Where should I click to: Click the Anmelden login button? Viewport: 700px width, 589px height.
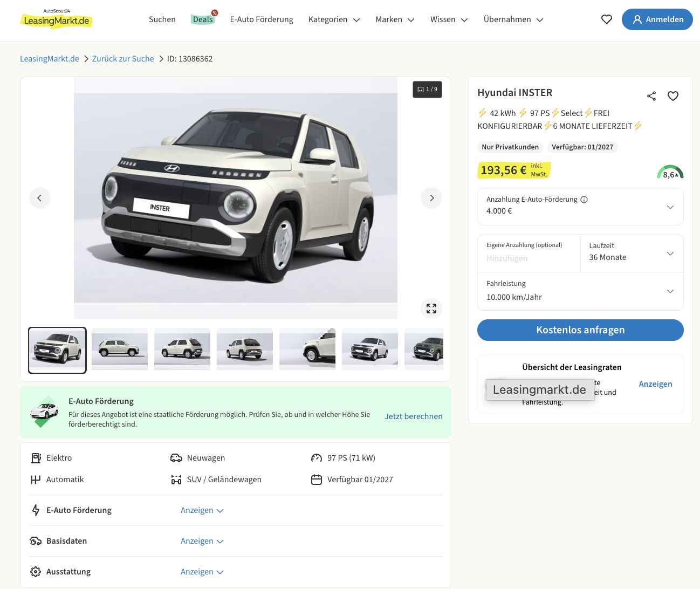[657, 19]
